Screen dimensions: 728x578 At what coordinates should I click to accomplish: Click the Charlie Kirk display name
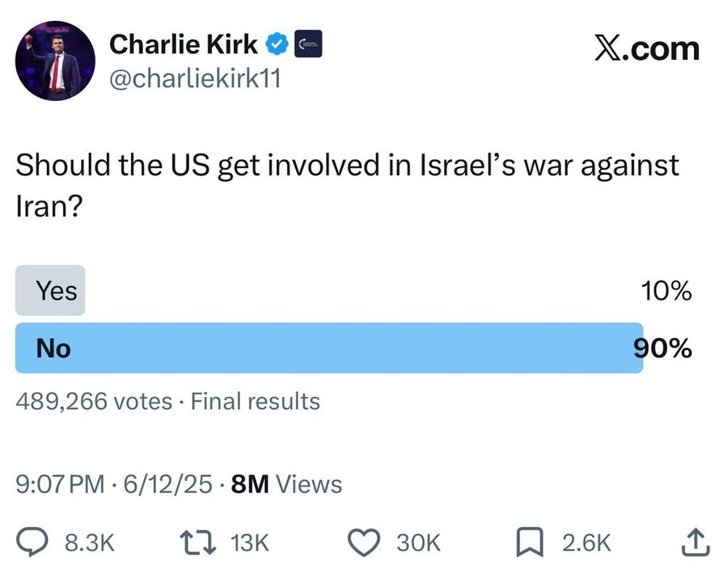pyautogui.click(x=184, y=44)
